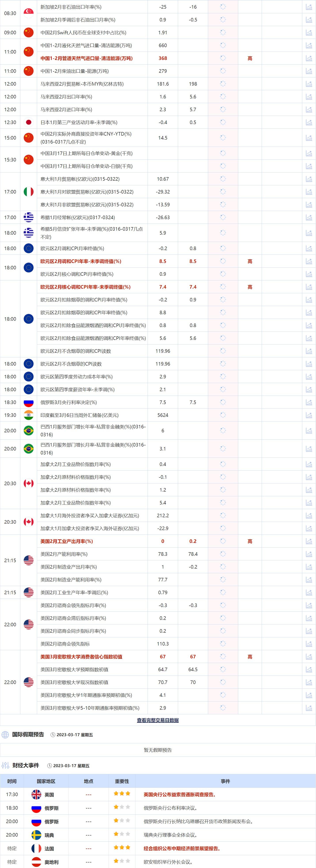The image size is (316, 868).
Task: Open chart for 俄罗斯3月央行利率决定
Action: [x=308, y=402]
